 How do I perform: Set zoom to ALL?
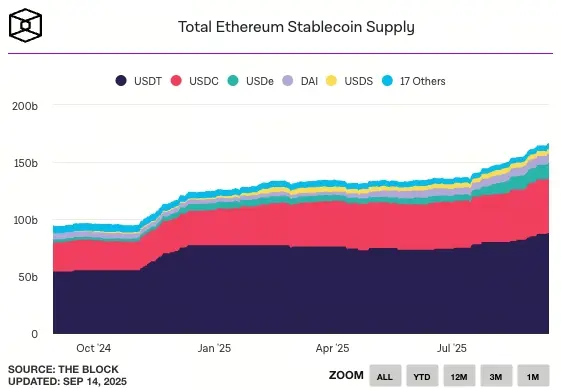point(385,376)
